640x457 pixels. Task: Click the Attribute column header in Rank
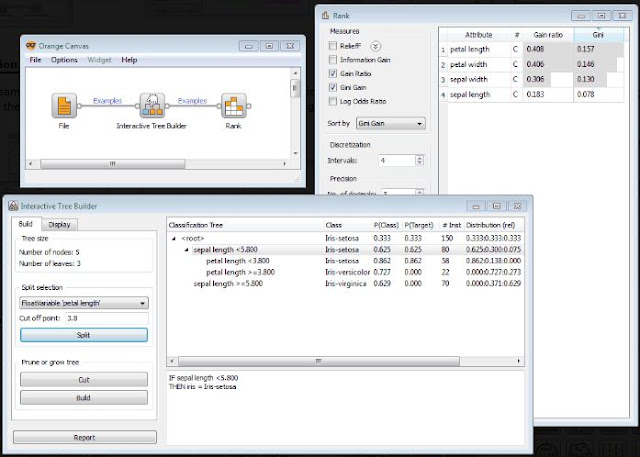coord(478,35)
